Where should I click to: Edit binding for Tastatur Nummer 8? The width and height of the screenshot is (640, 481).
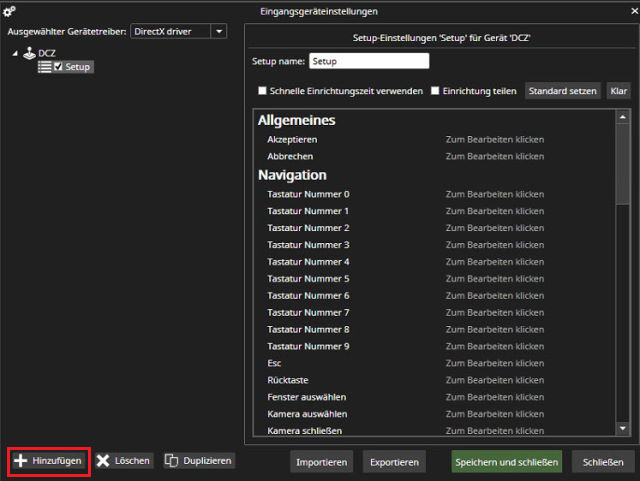[x=495, y=330]
